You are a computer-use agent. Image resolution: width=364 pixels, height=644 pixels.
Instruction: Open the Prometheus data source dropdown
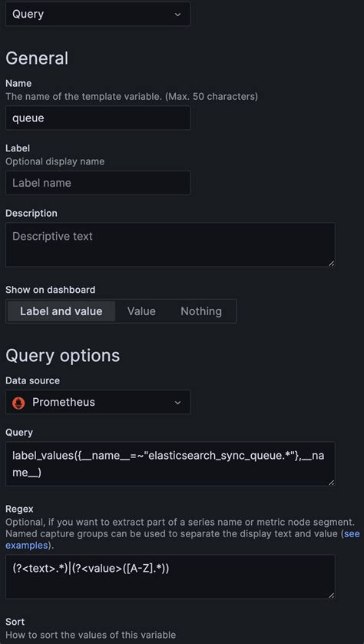click(x=98, y=402)
